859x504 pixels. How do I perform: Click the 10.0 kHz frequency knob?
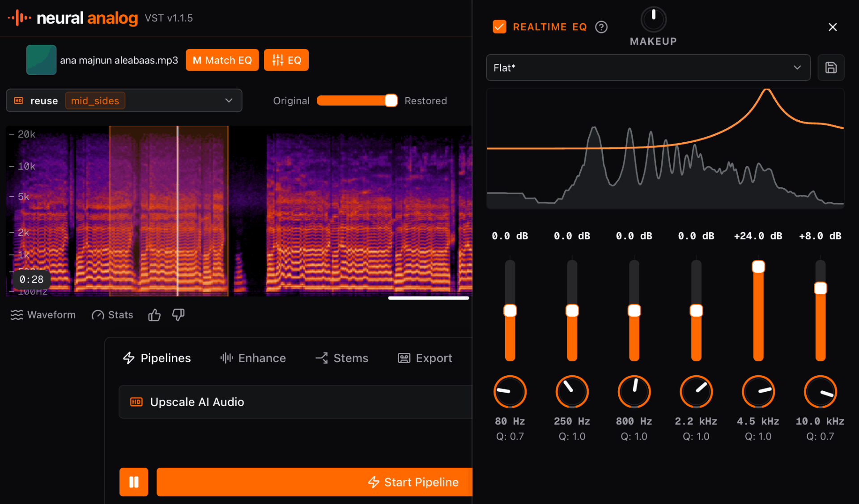(x=820, y=392)
